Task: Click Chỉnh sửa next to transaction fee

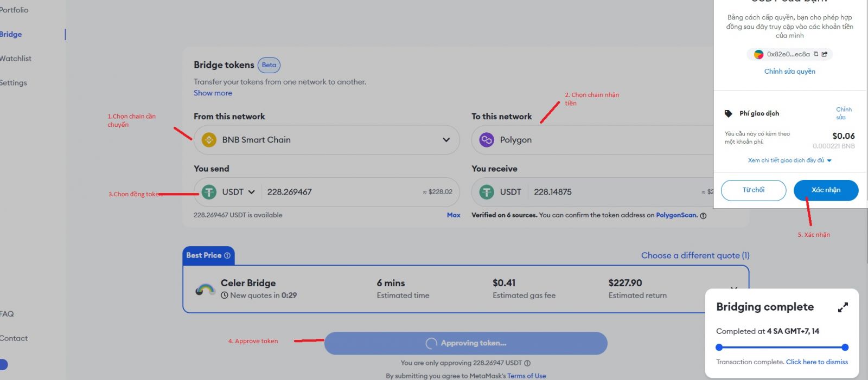Action: click(x=844, y=113)
